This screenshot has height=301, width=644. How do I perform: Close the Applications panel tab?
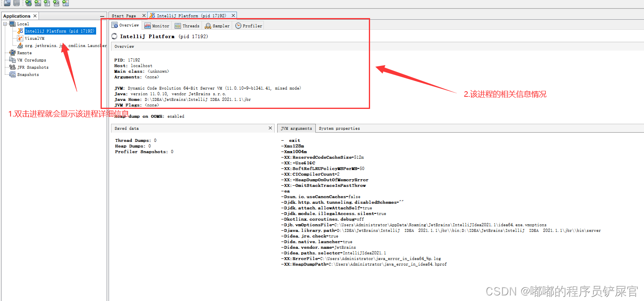click(35, 16)
